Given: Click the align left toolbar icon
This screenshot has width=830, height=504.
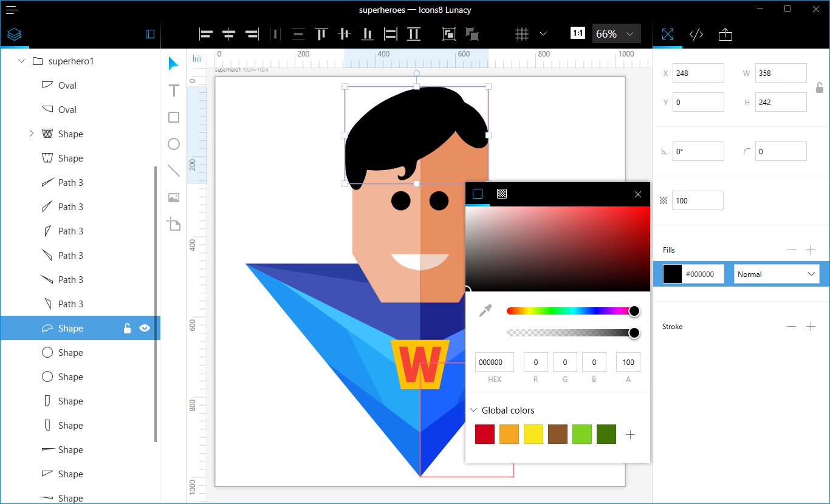Looking at the screenshot, I should (206, 35).
